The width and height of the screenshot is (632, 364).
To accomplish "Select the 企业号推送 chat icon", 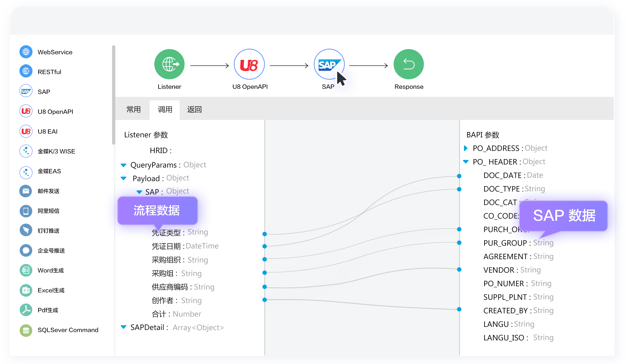I will tap(26, 250).
